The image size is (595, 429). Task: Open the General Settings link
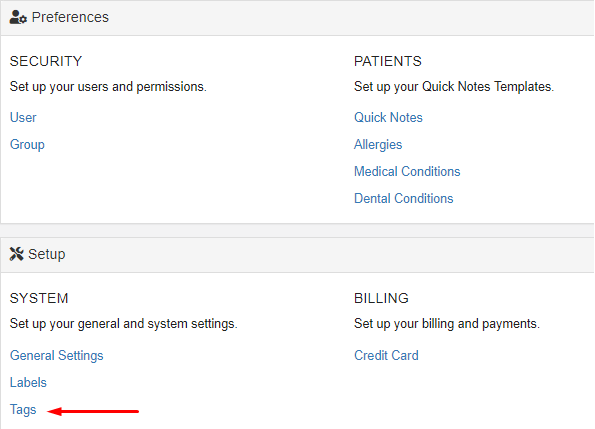(57, 355)
